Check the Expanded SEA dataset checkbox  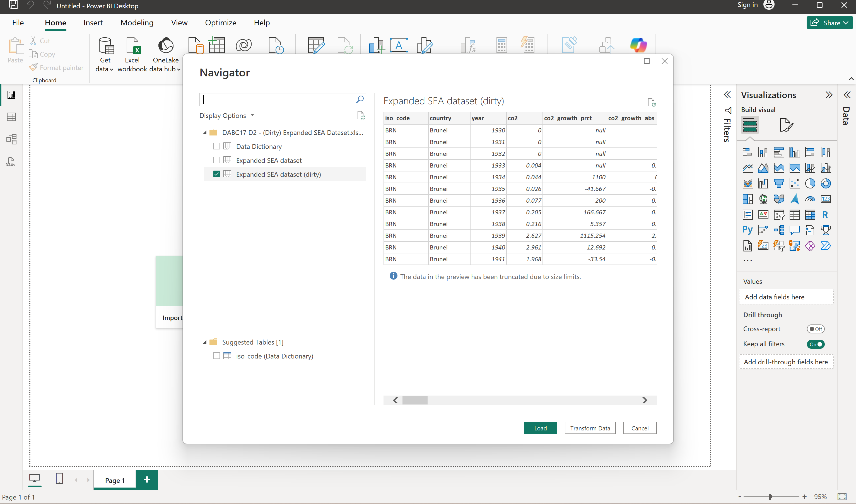tap(216, 160)
